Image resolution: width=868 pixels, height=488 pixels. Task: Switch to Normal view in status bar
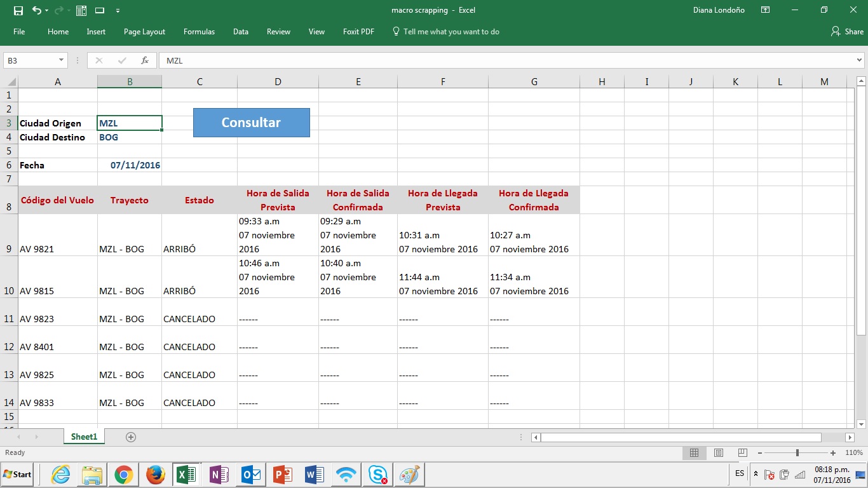point(694,452)
